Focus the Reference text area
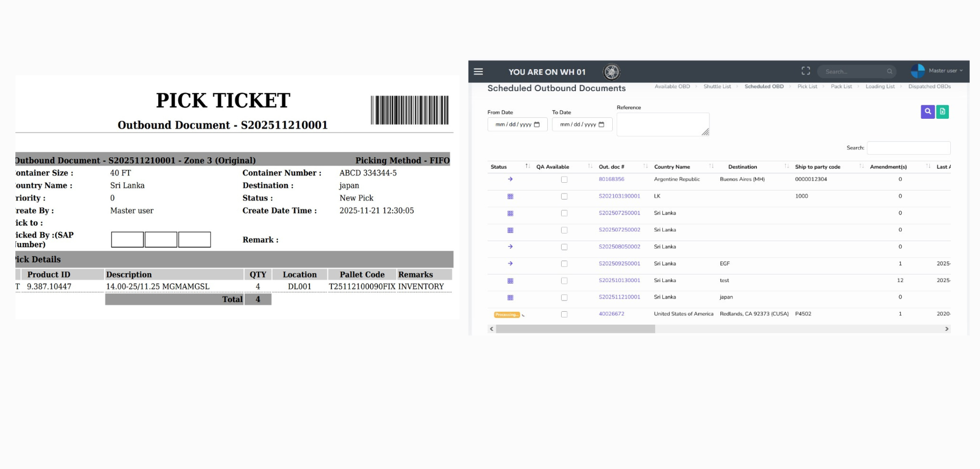 click(663, 124)
